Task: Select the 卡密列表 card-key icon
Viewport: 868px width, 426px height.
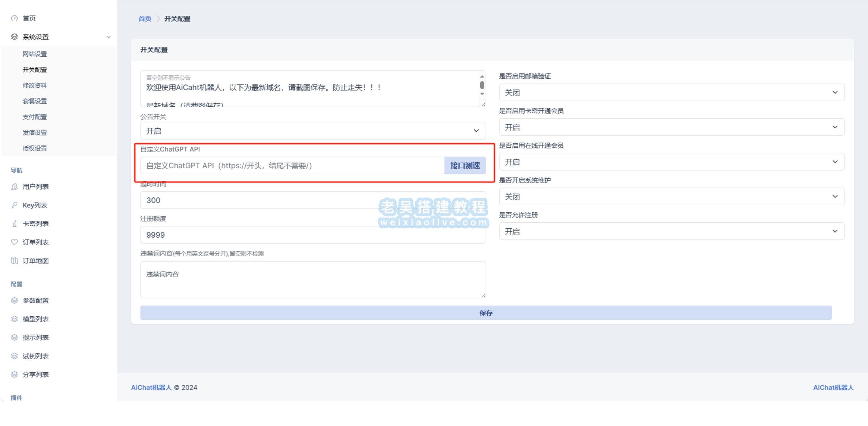Action: pyautogui.click(x=14, y=223)
